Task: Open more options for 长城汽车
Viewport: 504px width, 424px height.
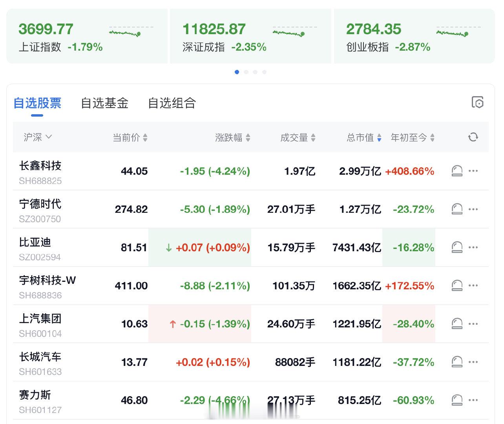Action: [x=473, y=362]
